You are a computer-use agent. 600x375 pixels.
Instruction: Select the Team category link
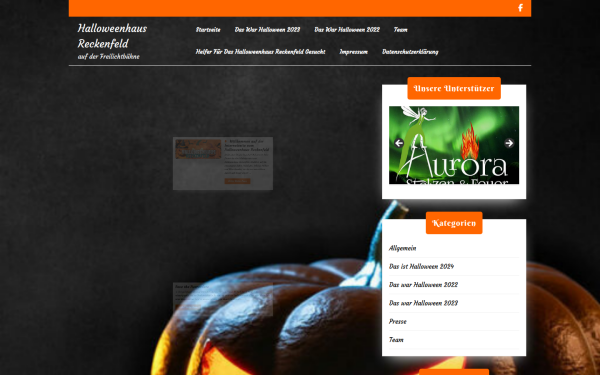click(396, 340)
